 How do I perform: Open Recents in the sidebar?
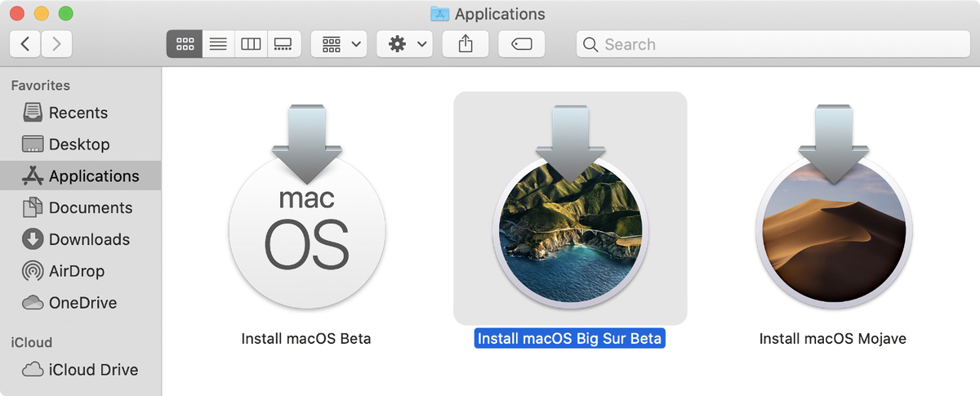(x=78, y=113)
